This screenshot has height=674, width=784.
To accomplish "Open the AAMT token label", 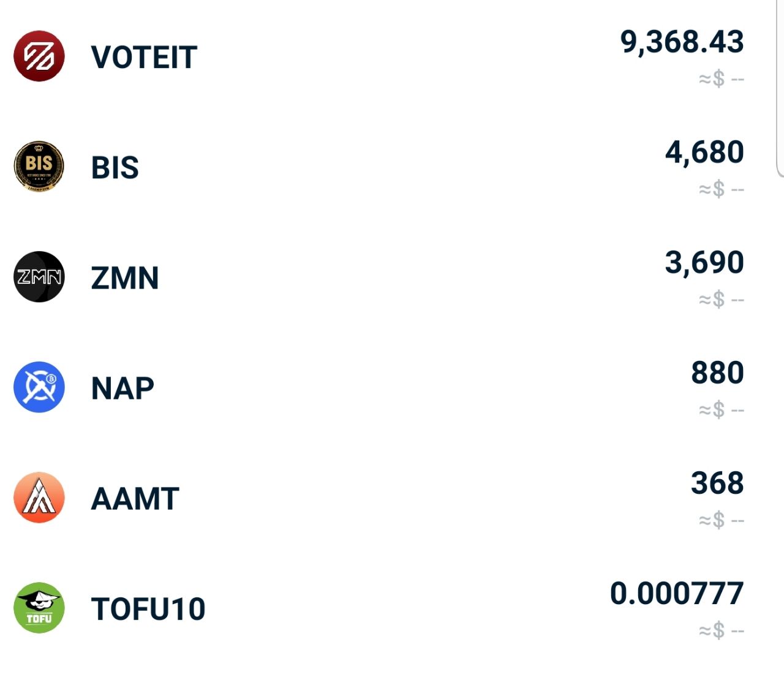I will pyautogui.click(x=135, y=499).
